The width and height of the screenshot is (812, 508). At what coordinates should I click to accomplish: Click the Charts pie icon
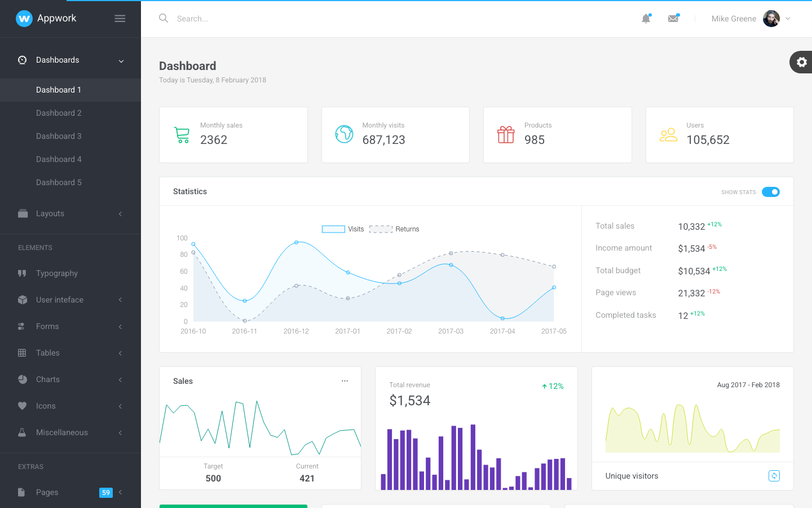[23, 379]
